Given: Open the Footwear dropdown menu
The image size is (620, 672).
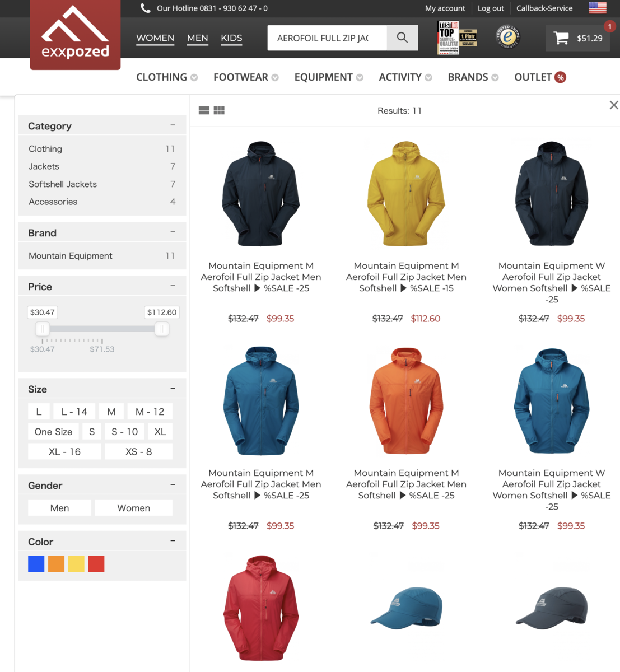Looking at the screenshot, I should pos(246,77).
